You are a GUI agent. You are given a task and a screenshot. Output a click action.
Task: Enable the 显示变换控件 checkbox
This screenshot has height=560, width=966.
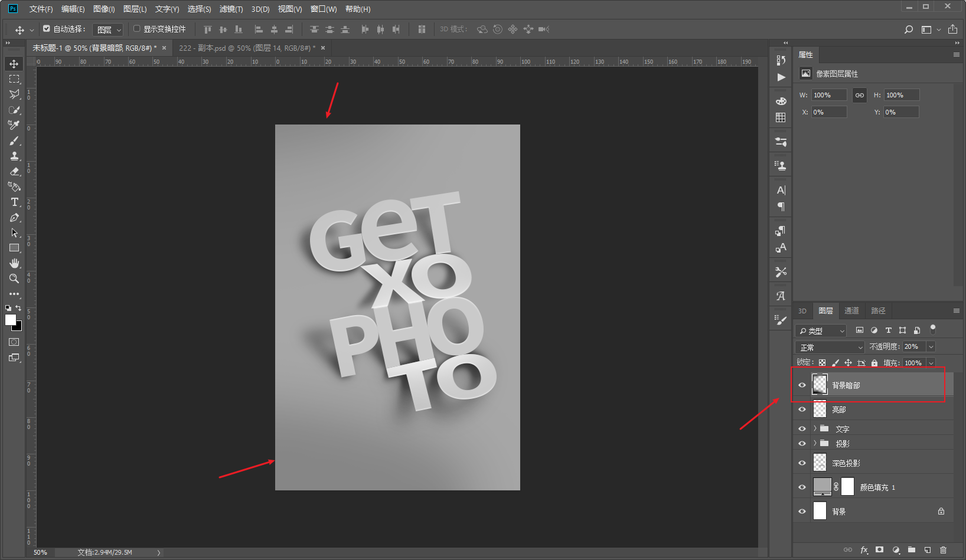point(136,28)
